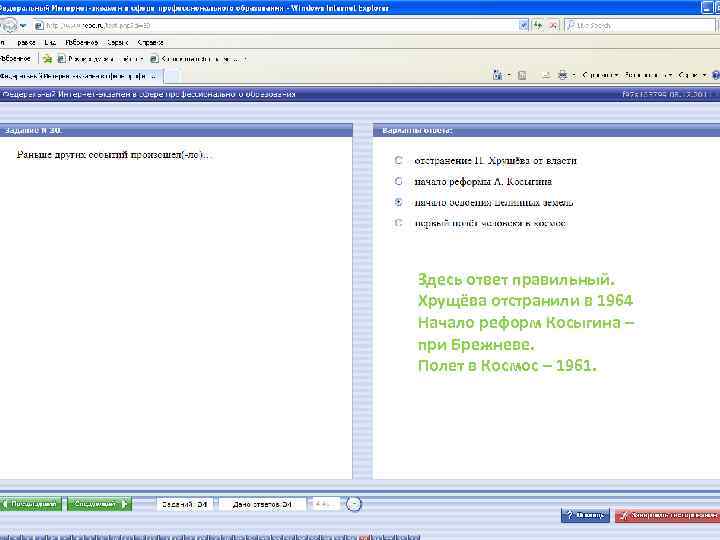Click the Home icon in command bar
Viewport: 720px width, 540px height.
(x=497, y=75)
